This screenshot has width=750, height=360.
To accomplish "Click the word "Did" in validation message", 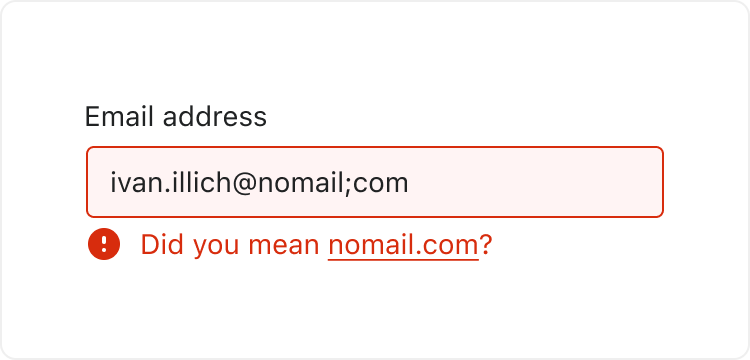I will coord(163,245).
